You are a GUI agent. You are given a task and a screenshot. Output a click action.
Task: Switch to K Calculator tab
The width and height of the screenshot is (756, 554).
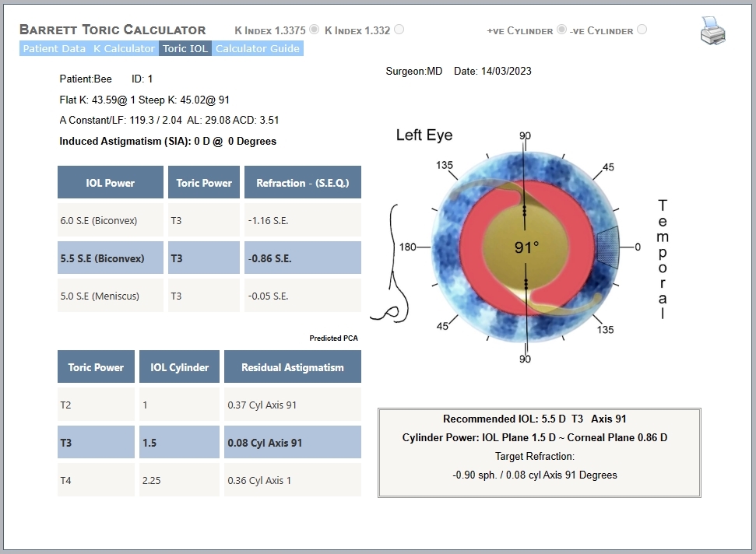pos(124,49)
